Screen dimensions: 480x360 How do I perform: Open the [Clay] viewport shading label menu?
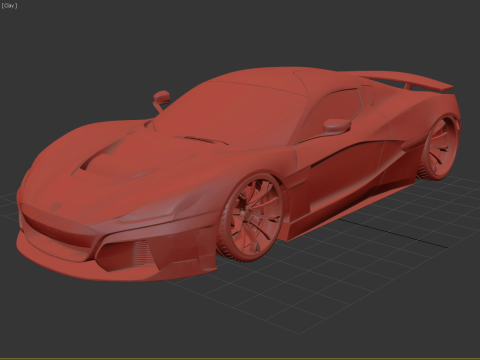pos(9,6)
